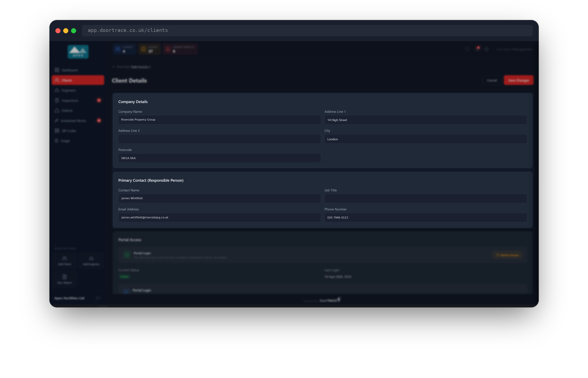The width and height of the screenshot is (588, 378).
Task: Click the Address Line 1 field
Action: pos(425,120)
